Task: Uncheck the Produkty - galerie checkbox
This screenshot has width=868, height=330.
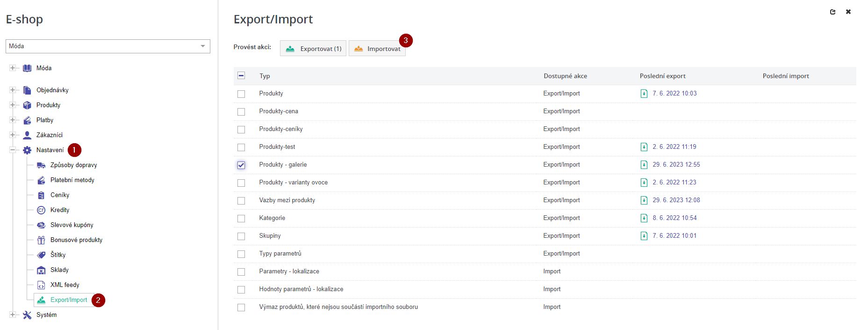Action: pos(241,165)
